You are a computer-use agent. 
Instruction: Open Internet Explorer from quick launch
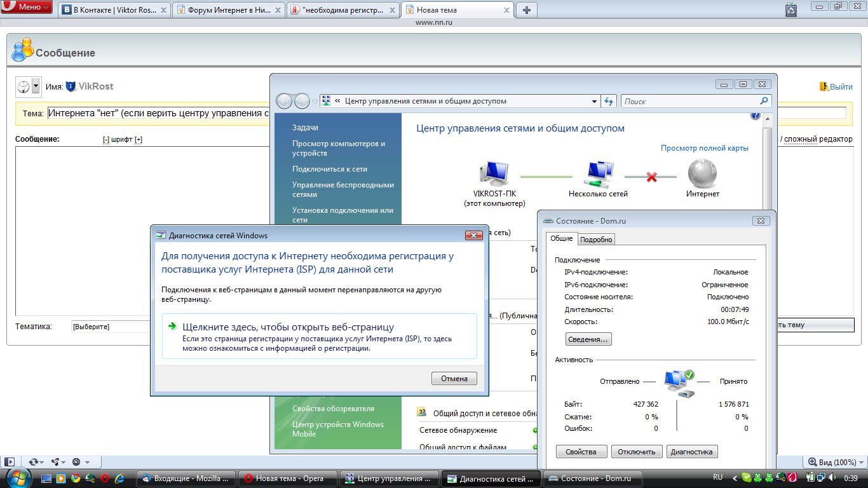pos(119,478)
